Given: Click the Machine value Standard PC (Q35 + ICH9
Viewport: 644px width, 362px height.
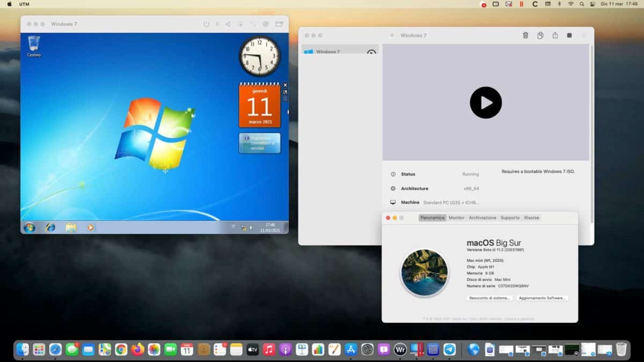Looking at the screenshot, I should coord(451,203).
